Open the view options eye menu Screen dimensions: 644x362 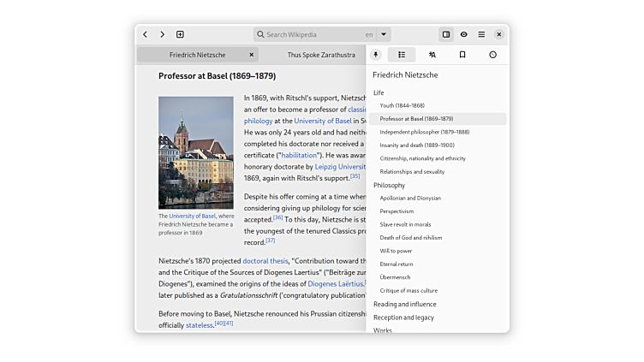point(464,34)
